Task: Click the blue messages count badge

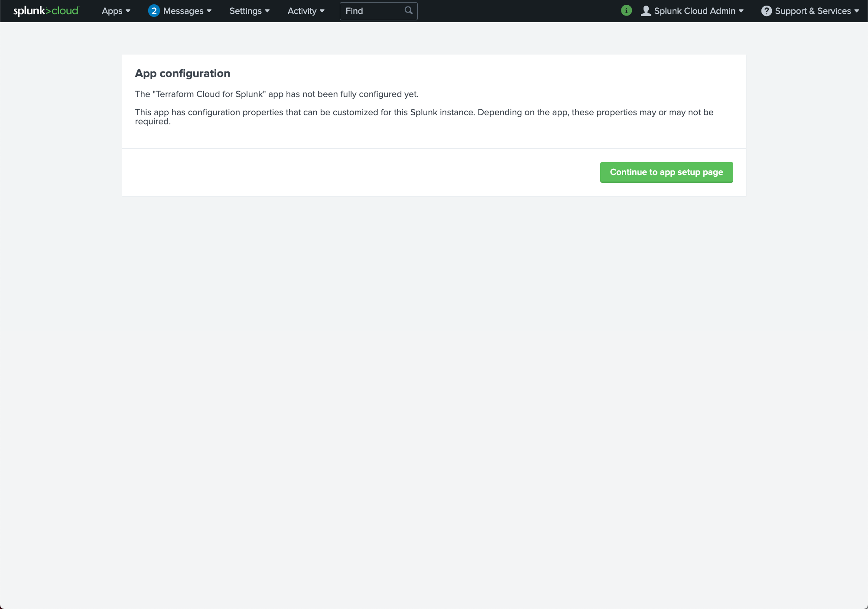Action: [154, 11]
